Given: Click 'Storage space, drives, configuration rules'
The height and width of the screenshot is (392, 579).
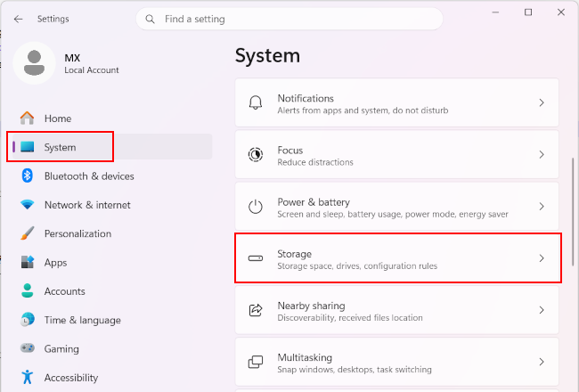Looking at the screenshot, I should coord(357,266).
